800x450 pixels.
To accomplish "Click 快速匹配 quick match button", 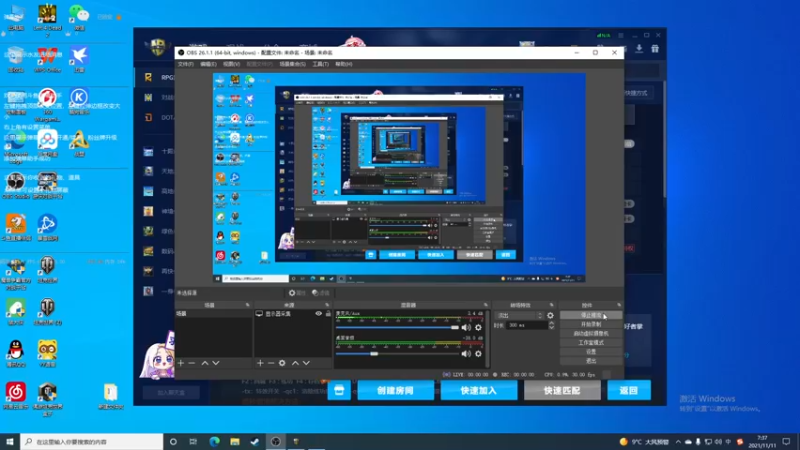I will (562, 390).
